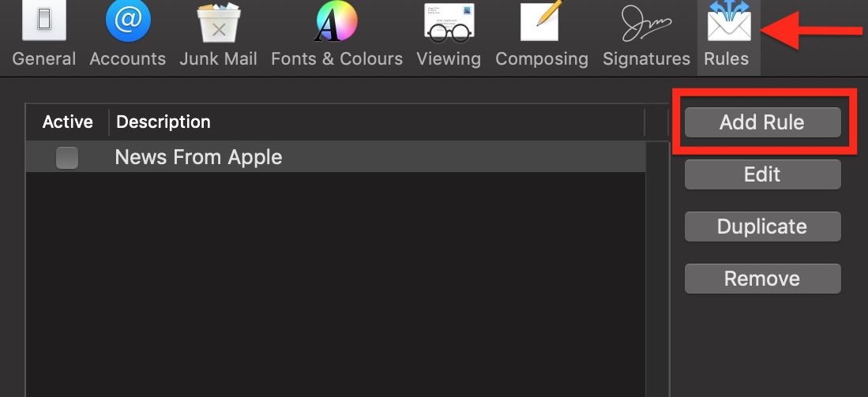Open Composing pencil and paper icon

541,21
